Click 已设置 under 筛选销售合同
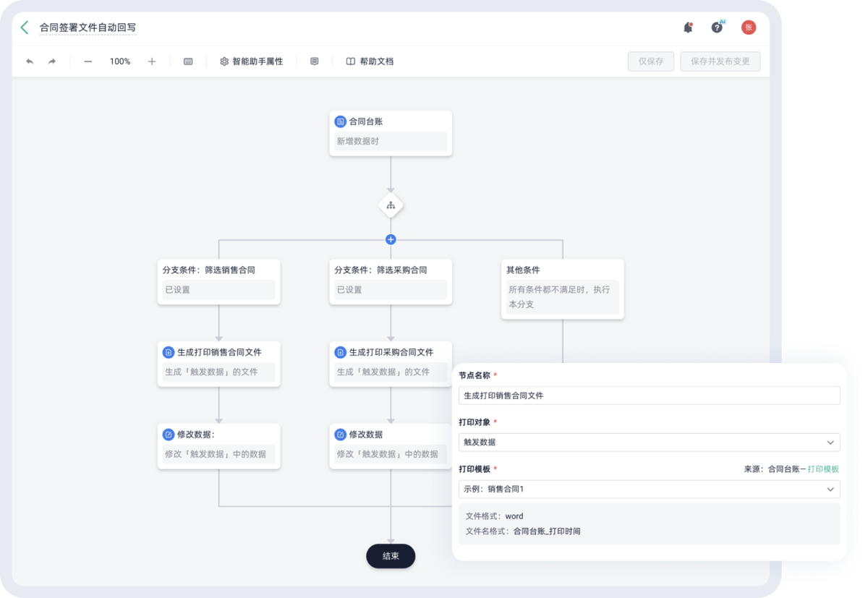Screen dimensions: 868x598 [218, 290]
